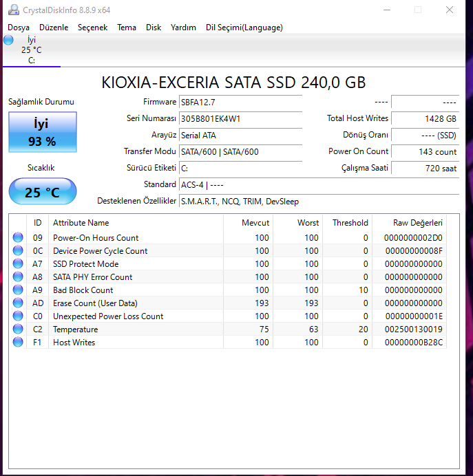Click the Transfer Modu field SATA/600
This screenshot has width=473, height=476.
[240, 151]
